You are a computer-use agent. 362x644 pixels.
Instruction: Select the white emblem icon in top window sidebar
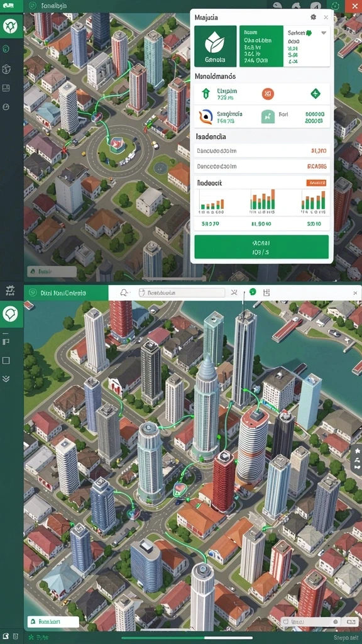coord(10,27)
